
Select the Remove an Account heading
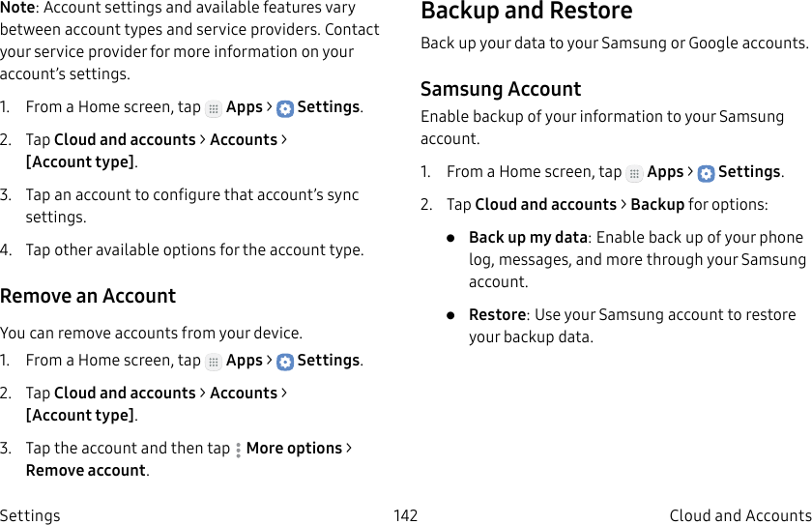coord(88,296)
